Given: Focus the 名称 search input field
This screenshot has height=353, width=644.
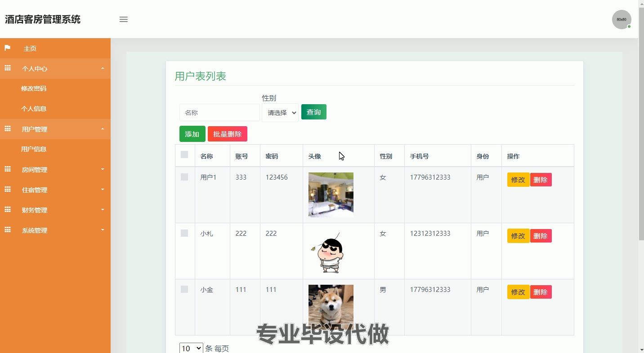Looking at the screenshot, I should click(219, 113).
